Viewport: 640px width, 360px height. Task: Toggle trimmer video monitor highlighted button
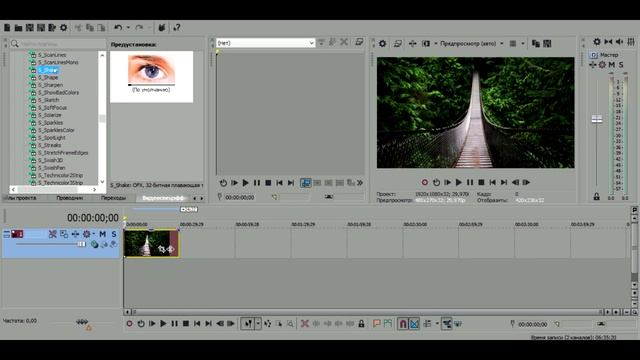click(x=305, y=183)
